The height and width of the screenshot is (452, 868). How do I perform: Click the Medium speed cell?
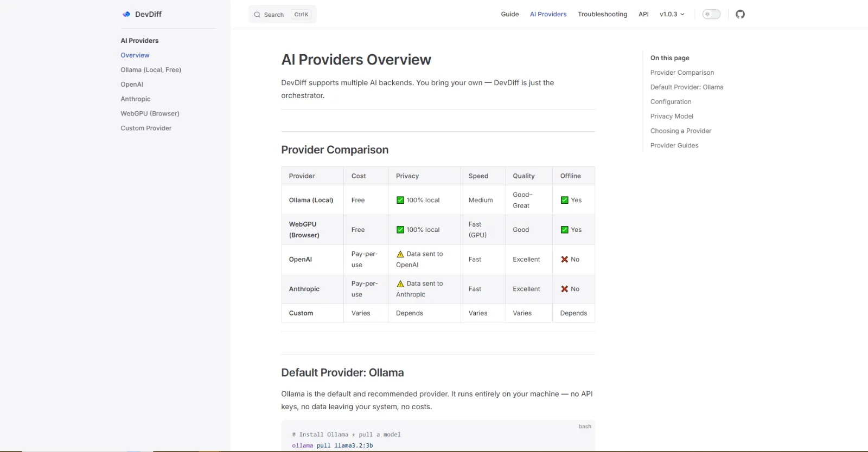click(483, 201)
